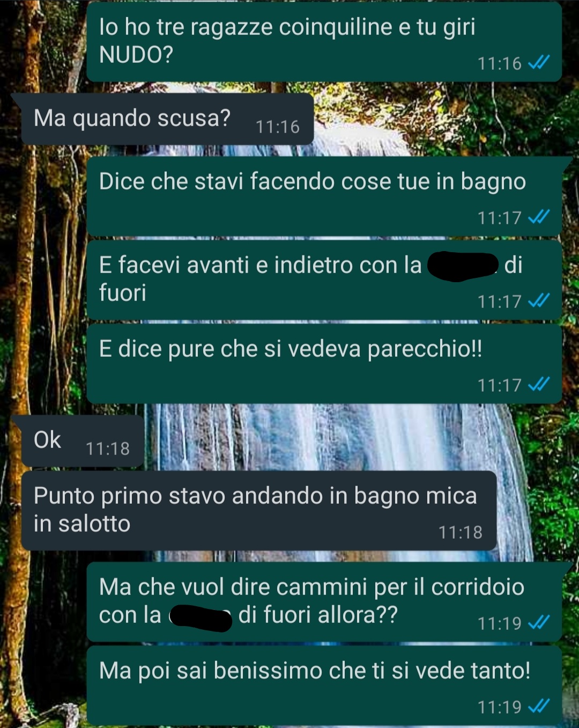579x728 pixels.
Task: Tap the read ticks on 'Ma poi sai benissimo' message
Action: coord(539,707)
